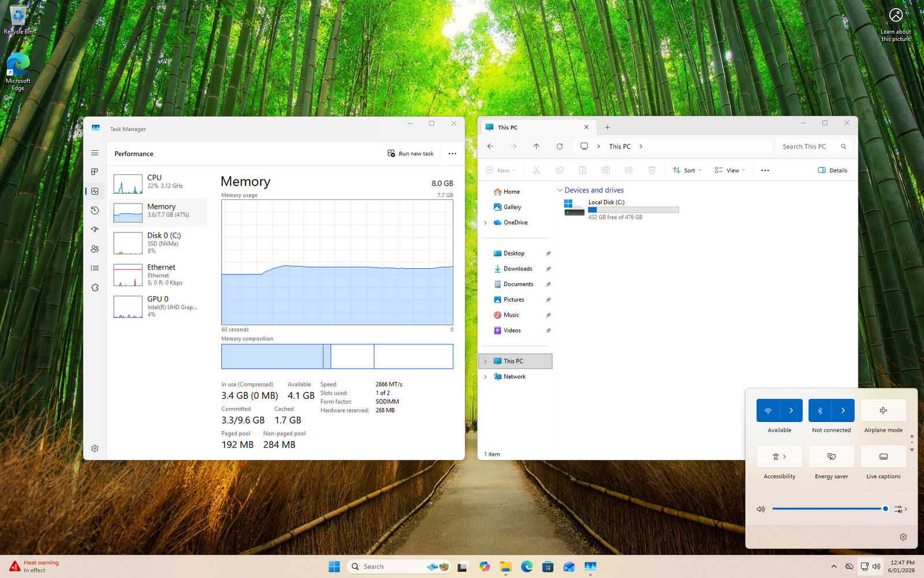Open Startup apps page in Task Manager
The height and width of the screenshot is (578, 924).
tap(95, 229)
